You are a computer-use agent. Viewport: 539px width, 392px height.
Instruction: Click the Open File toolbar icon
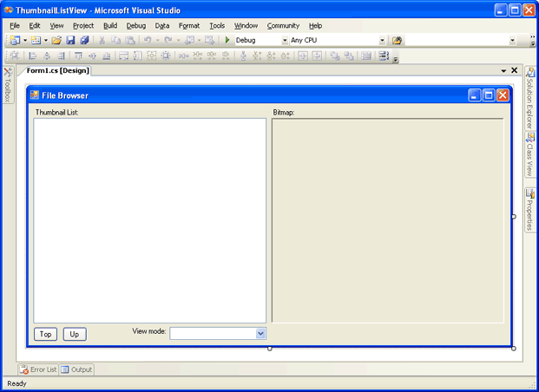coord(56,41)
